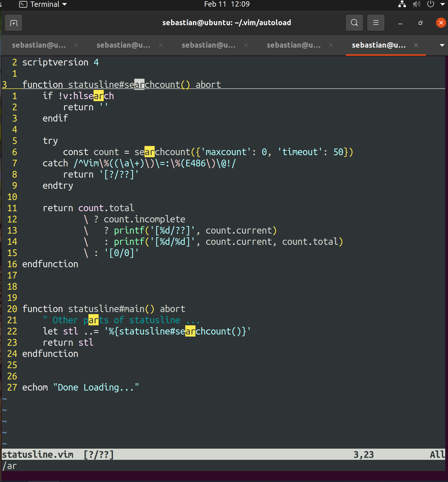
Task: Click printf('[%d/??]' call
Action: point(155,231)
